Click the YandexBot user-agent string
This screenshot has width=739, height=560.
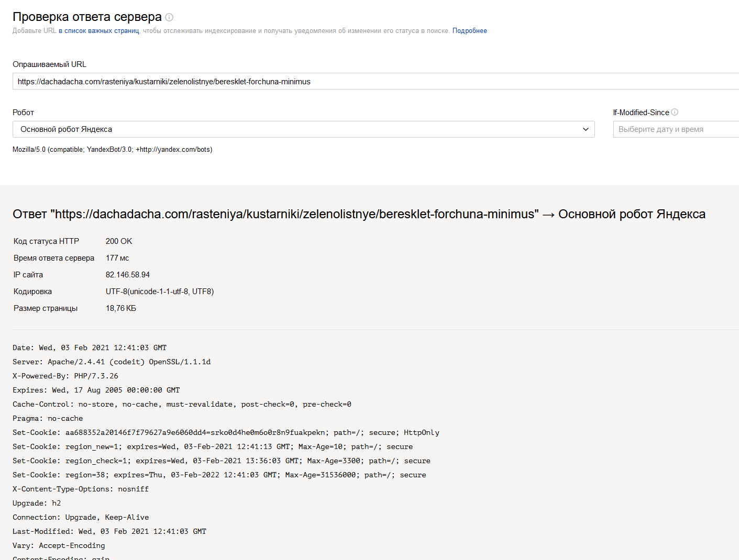[x=112, y=150]
